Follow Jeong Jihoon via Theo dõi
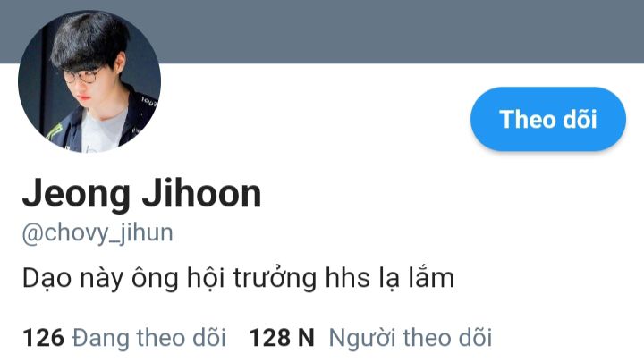This screenshot has height=362, width=644. coord(548,119)
